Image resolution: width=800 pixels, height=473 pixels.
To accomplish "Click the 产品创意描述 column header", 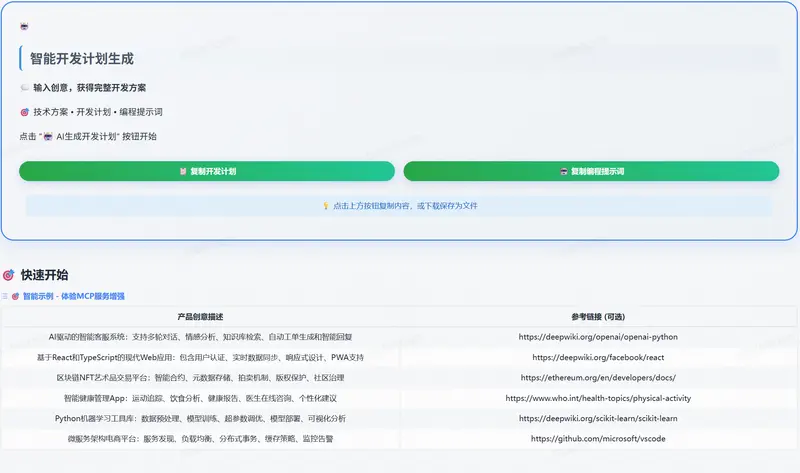I will tap(200, 316).
